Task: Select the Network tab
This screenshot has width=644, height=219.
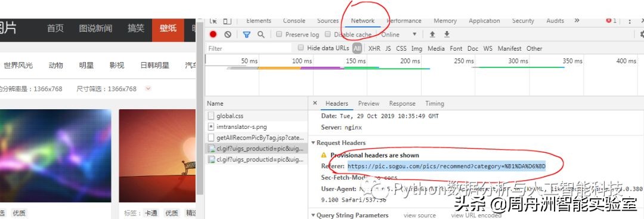Action: pyautogui.click(x=363, y=20)
